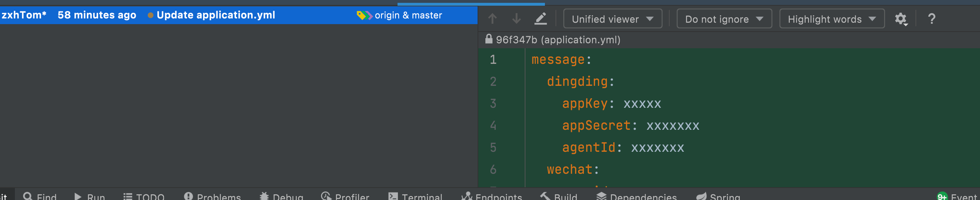Click commit author zxhTom*
Screen dimensions: 980x200
[24, 15]
